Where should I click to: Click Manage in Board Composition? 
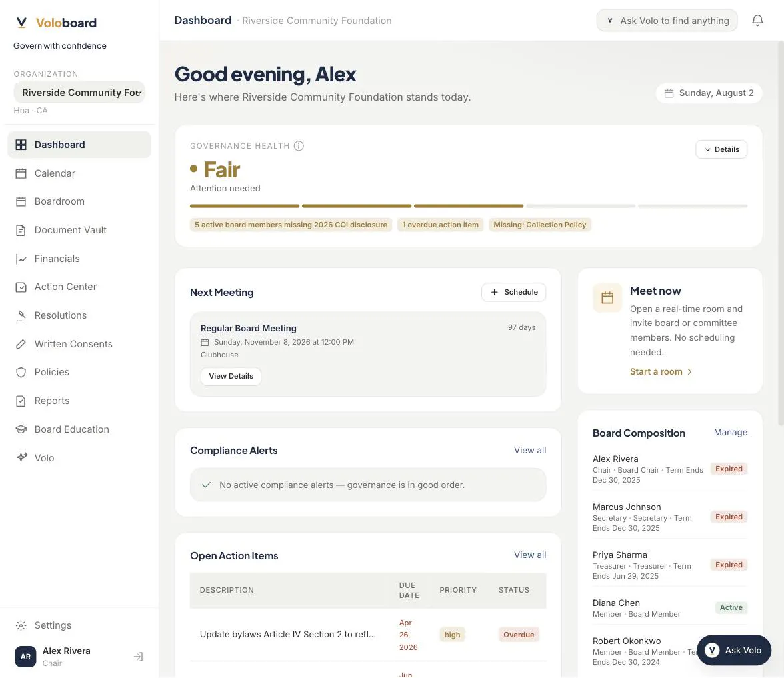point(730,433)
